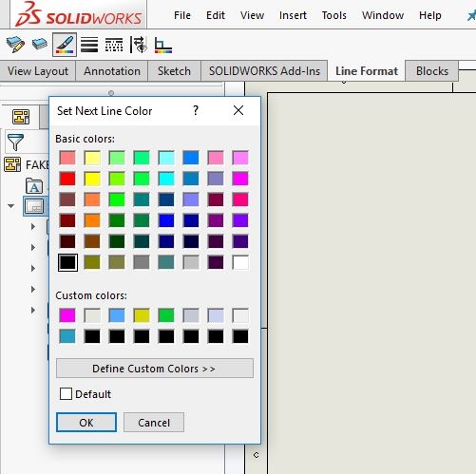Select the light blue custom color swatch
Image resolution: width=476 pixels, height=474 pixels.
coord(117,315)
